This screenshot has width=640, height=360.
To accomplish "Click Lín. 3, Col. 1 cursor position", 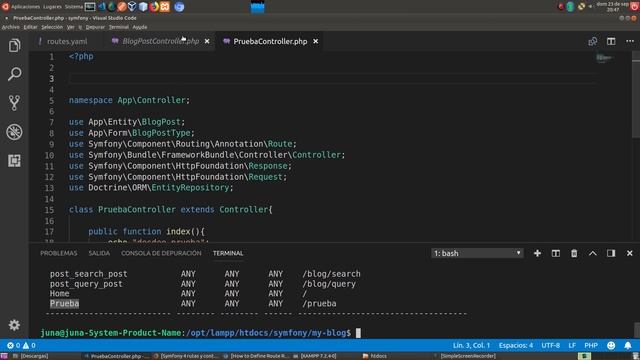I will pyautogui.click(x=471, y=345).
